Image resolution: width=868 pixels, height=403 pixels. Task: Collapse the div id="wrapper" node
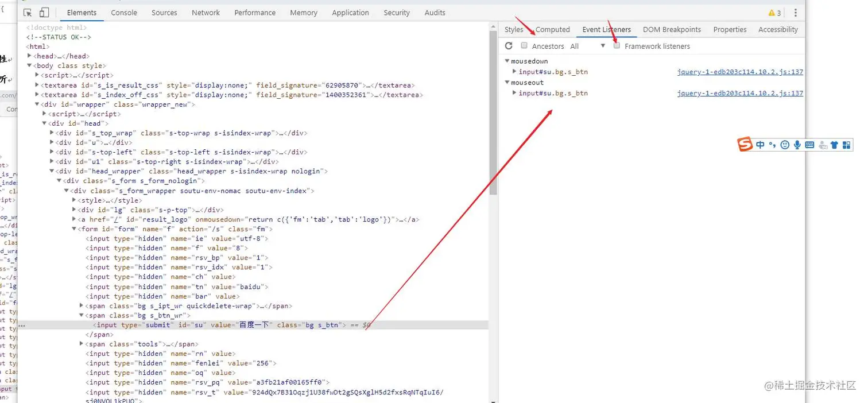[37, 104]
